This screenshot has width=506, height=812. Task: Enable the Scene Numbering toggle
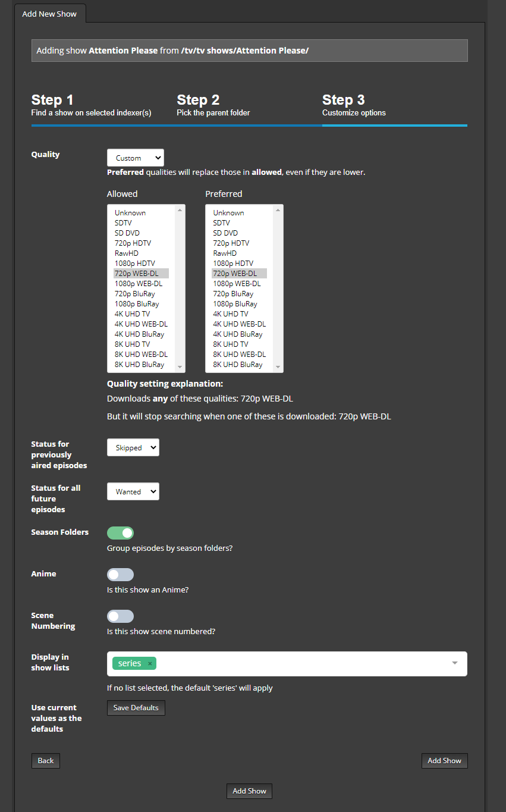[120, 616]
